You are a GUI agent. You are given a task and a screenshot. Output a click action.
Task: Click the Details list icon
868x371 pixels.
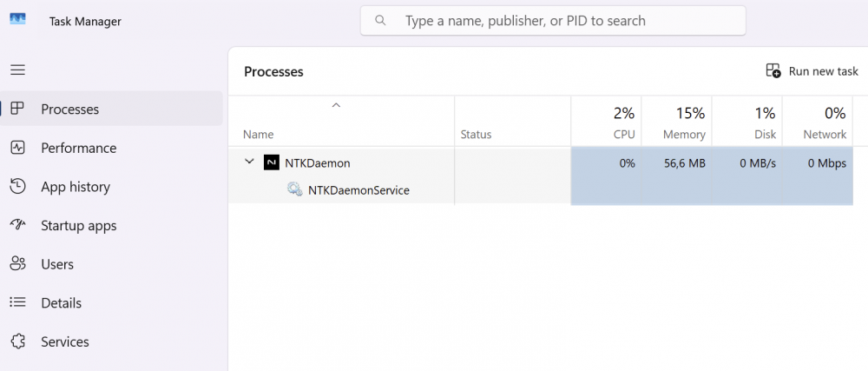[17, 302]
